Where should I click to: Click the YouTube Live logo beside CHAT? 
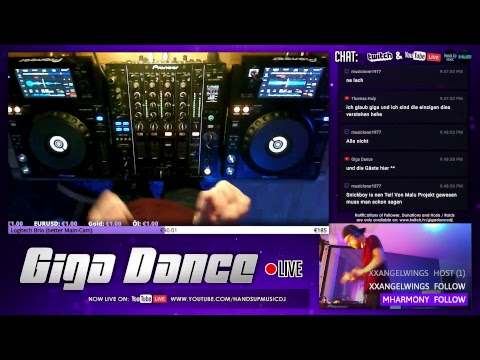coord(422,56)
